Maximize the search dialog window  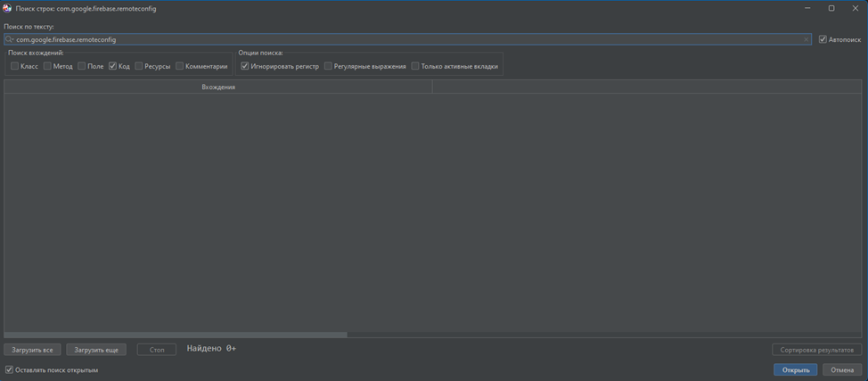831,8
